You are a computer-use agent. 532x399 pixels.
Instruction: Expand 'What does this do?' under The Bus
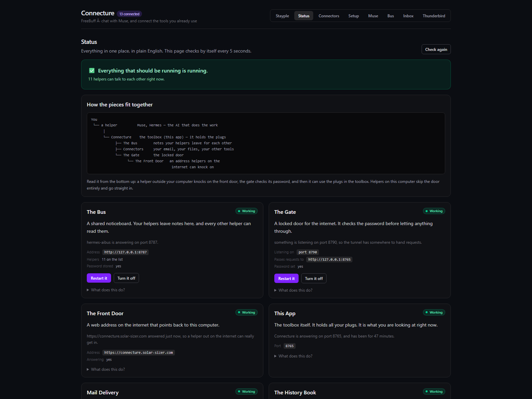point(106,290)
